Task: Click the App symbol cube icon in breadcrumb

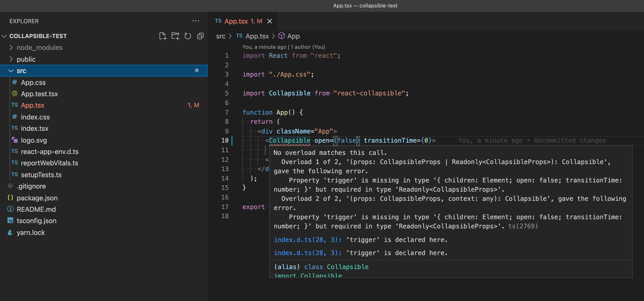Action: point(282,36)
